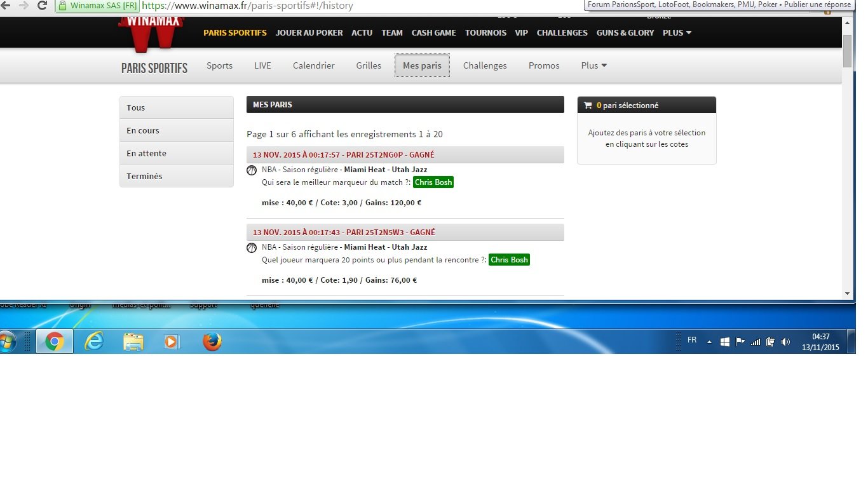Switch to the LIVE tab

point(262,65)
